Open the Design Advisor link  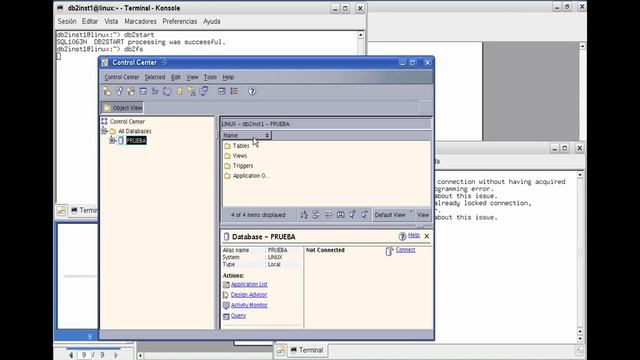coord(249,295)
